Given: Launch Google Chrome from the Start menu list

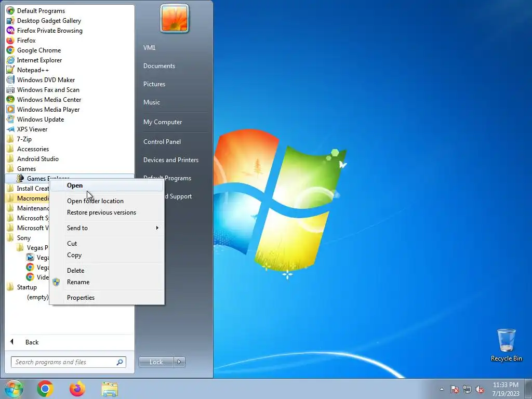Looking at the screenshot, I should pyautogui.click(x=34, y=50).
